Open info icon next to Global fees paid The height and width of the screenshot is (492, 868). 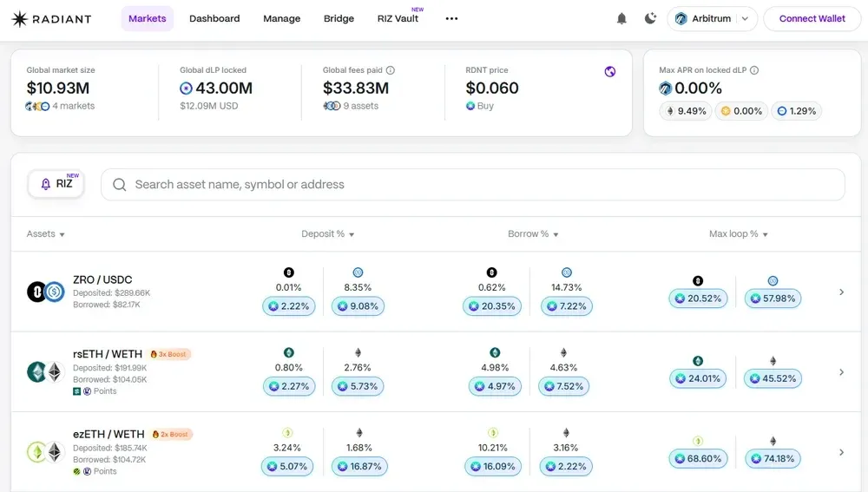[391, 70]
